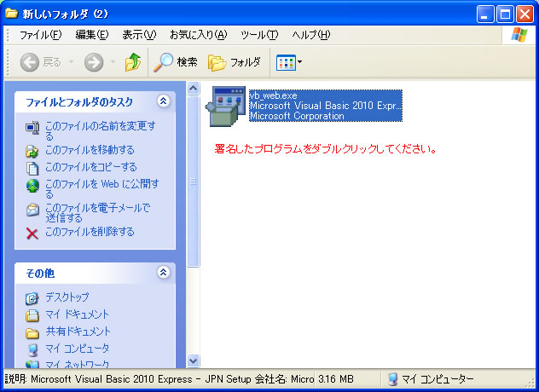Screen dimensions: 539x392
Task: Click このファイルをコピーする link
Action: pos(91,167)
